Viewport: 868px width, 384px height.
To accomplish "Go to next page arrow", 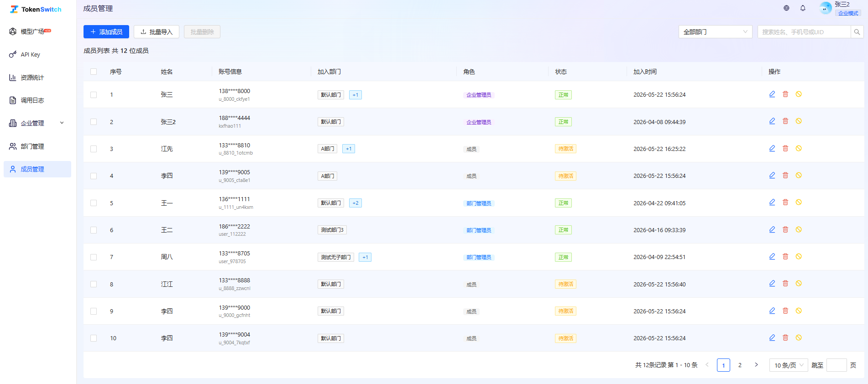I will [756, 365].
